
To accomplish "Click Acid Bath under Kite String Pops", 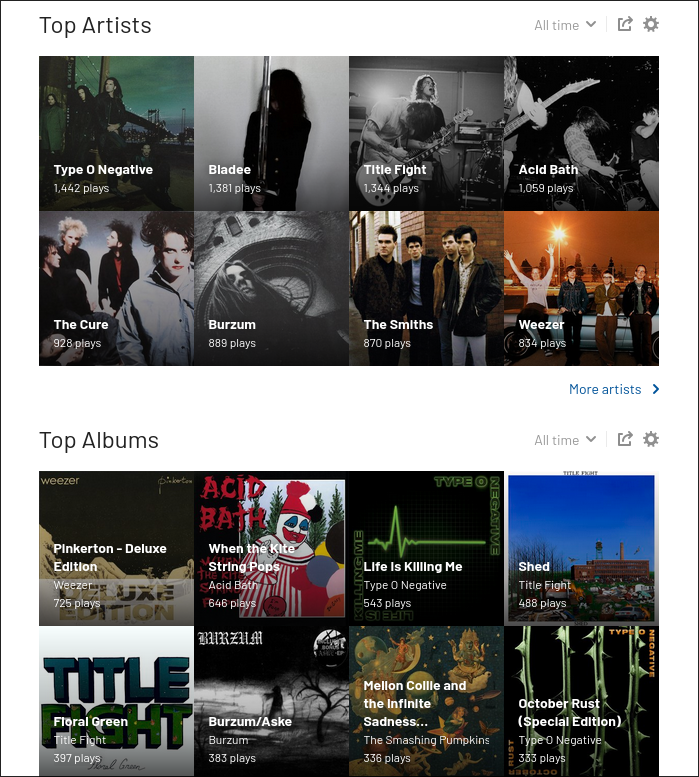I will (x=233, y=585).
